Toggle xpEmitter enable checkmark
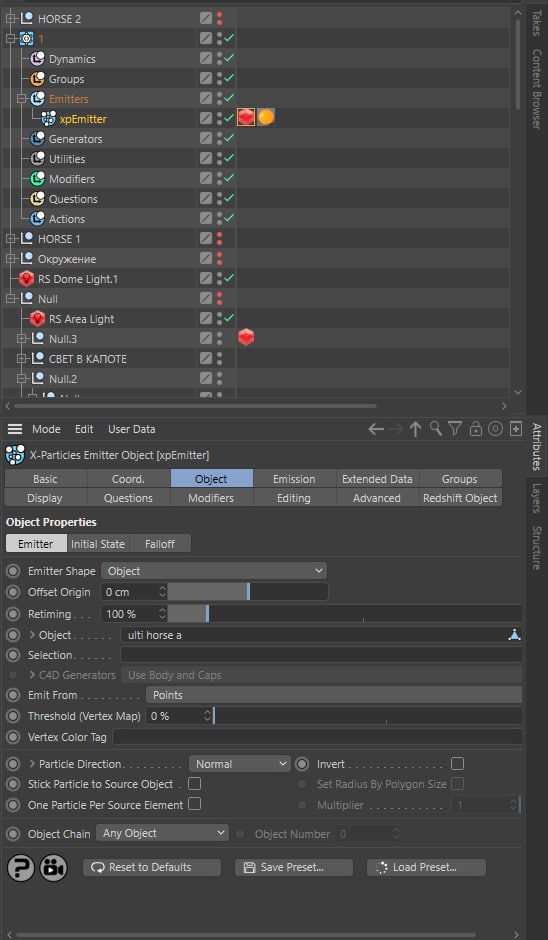The image size is (548, 940). [x=229, y=118]
